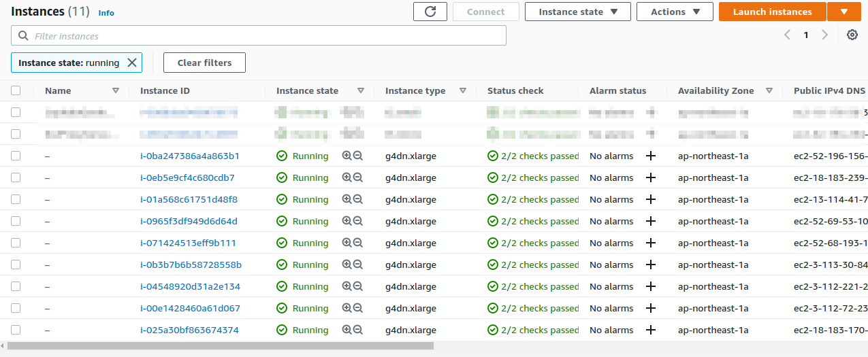Go to previous page arrow
This screenshot has height=357, width=868.
pos(787,35)
